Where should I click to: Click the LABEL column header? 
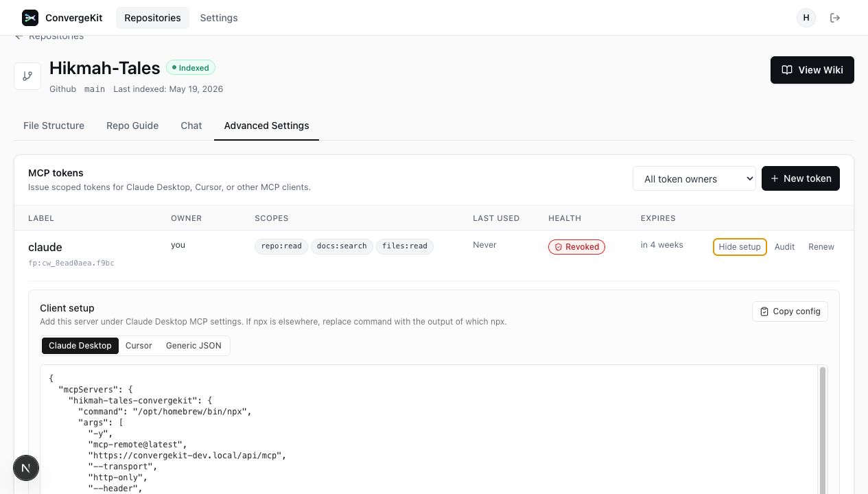click(x=41, y=218)
